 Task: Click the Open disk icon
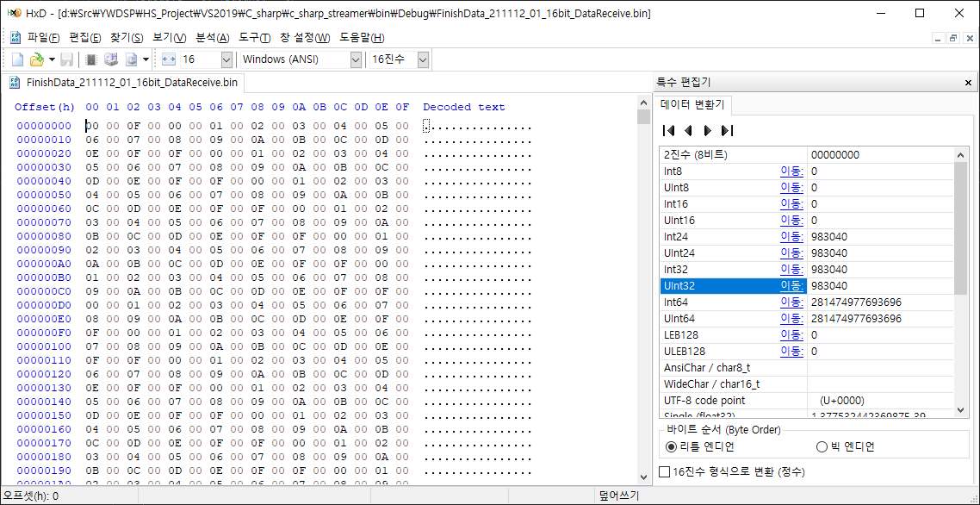tap(110, 60)
